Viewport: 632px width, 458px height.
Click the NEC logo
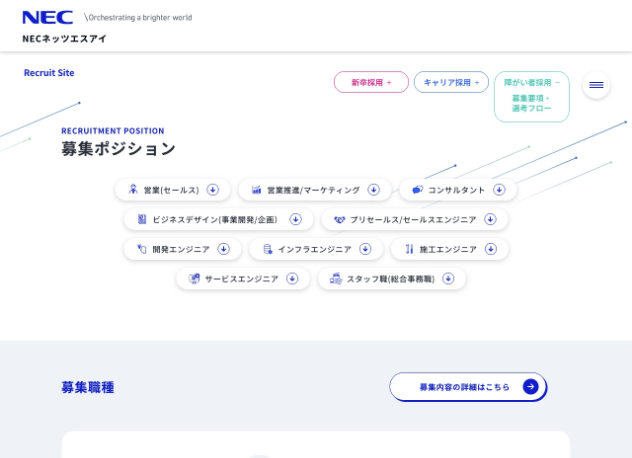coord(48,18)
